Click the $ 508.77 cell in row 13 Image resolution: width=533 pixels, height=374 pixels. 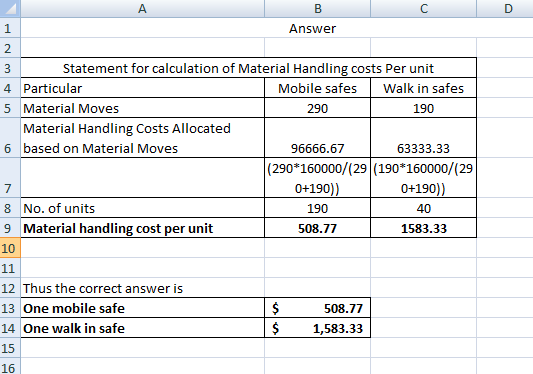317,308
